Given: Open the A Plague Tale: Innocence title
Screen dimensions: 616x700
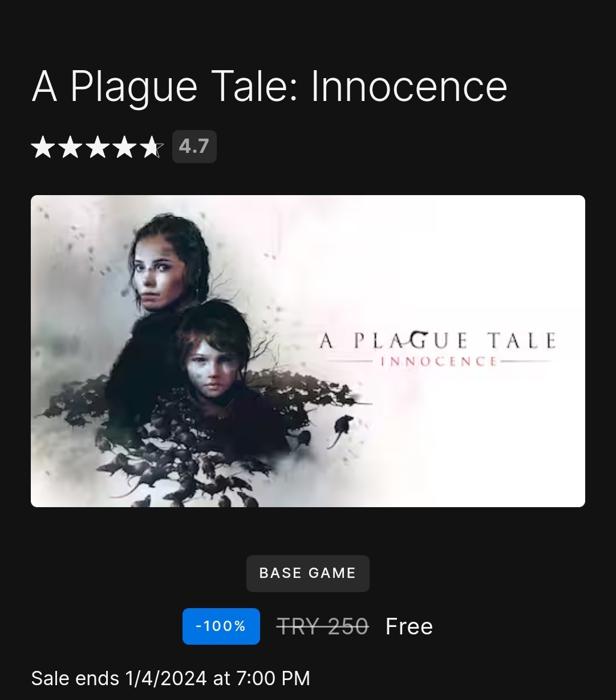Looking at the screenshot, I should (269, 87).
